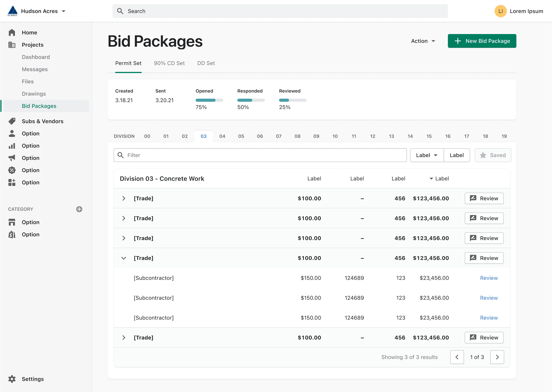Switch to the 90% CD Set tab
This screenshot has width=552, height=392.
click(x=169, y=63)
